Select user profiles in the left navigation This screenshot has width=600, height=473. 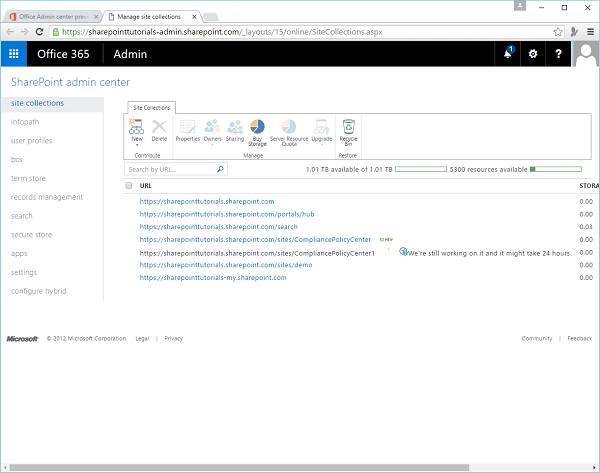31,141
